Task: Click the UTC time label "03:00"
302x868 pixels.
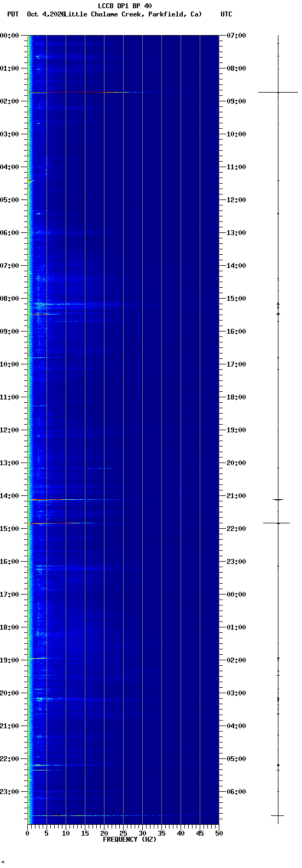Action: [x=236, y=693]
